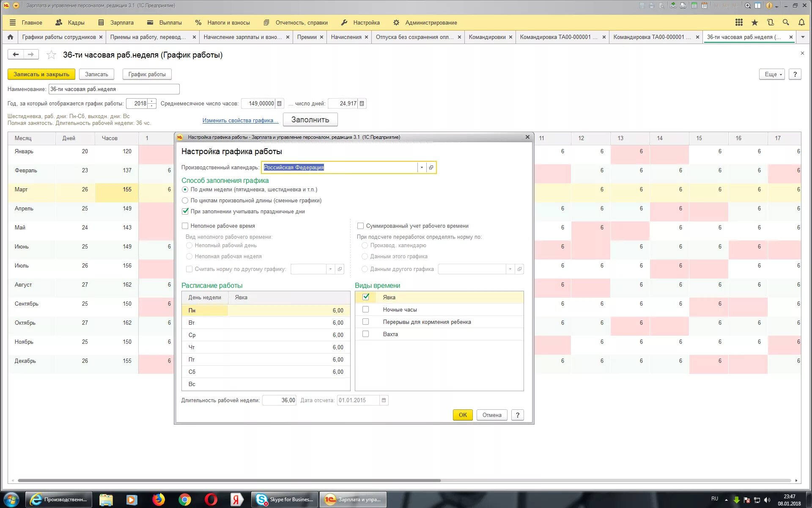Select fill by arbitrary cycles option
Screen dimensions: 812x508
185,200
